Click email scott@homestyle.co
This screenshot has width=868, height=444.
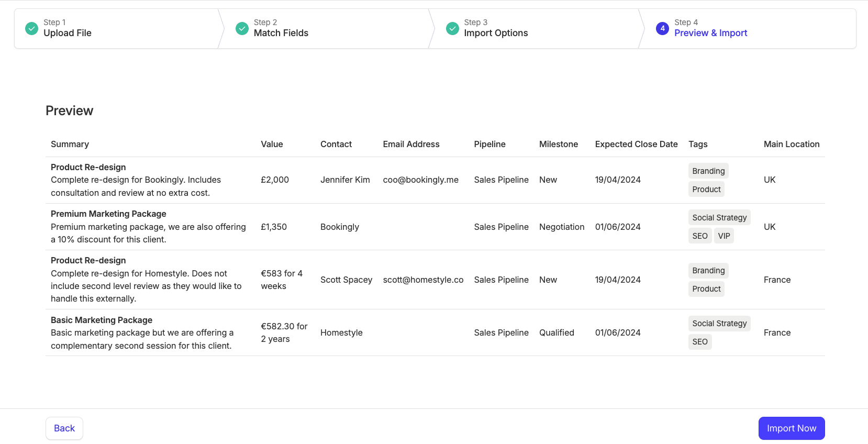(423, 280)
